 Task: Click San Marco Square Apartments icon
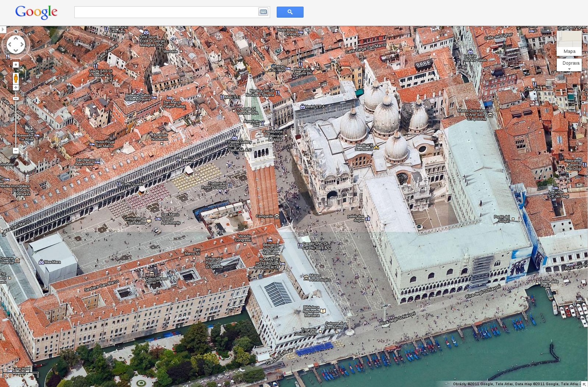(158, 219)
